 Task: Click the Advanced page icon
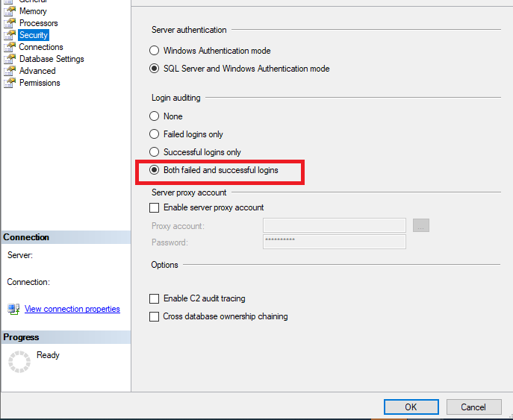pos(10,71)
